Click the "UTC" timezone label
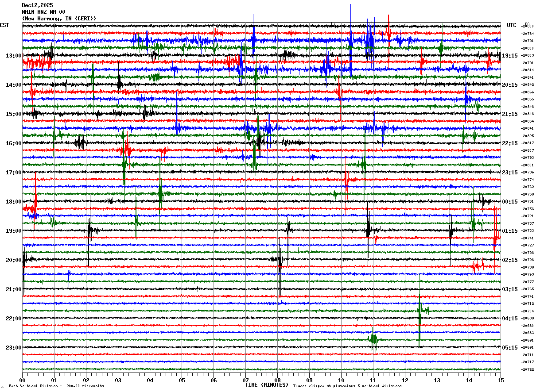Screen dimensions: 536x392 512,25
